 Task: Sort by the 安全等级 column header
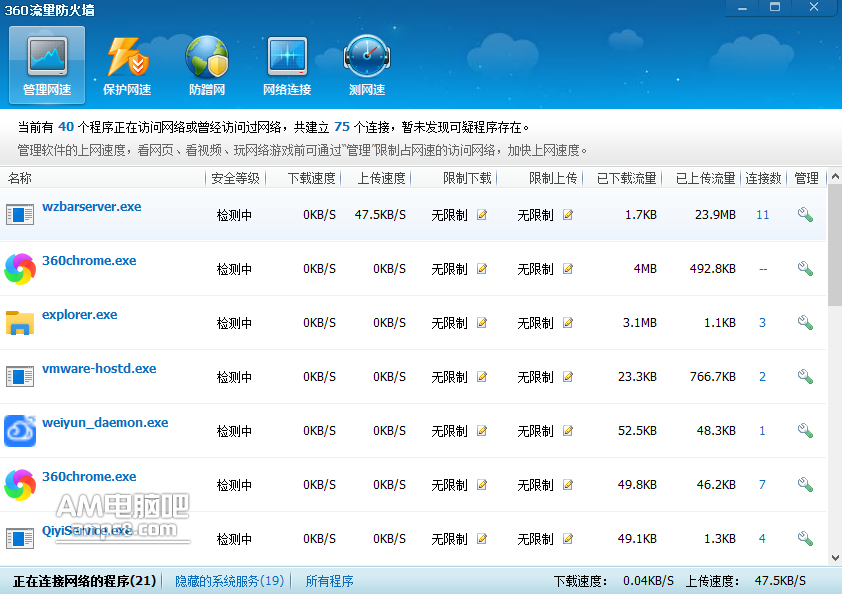[x=235, y=178]
